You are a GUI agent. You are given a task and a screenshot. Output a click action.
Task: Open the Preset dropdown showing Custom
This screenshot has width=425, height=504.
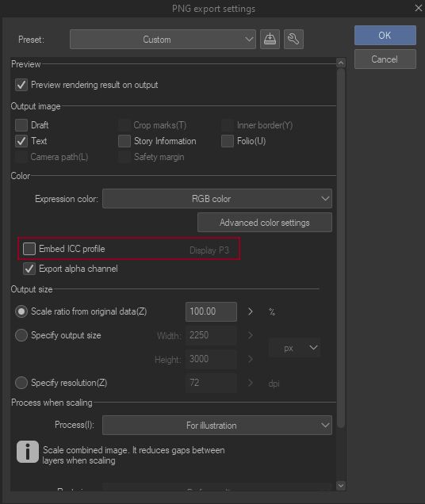tap(163, 39)
